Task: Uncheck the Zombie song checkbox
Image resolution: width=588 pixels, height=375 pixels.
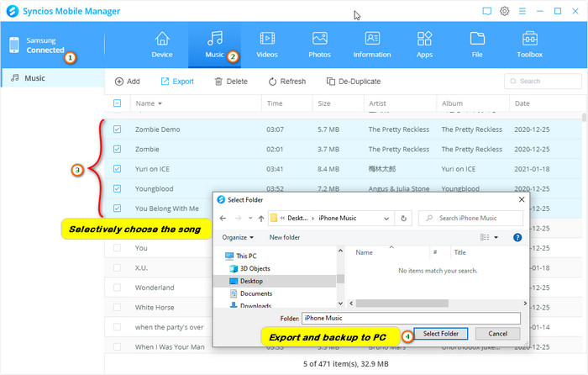Action: pyautogui.click(x=117, y=149)
